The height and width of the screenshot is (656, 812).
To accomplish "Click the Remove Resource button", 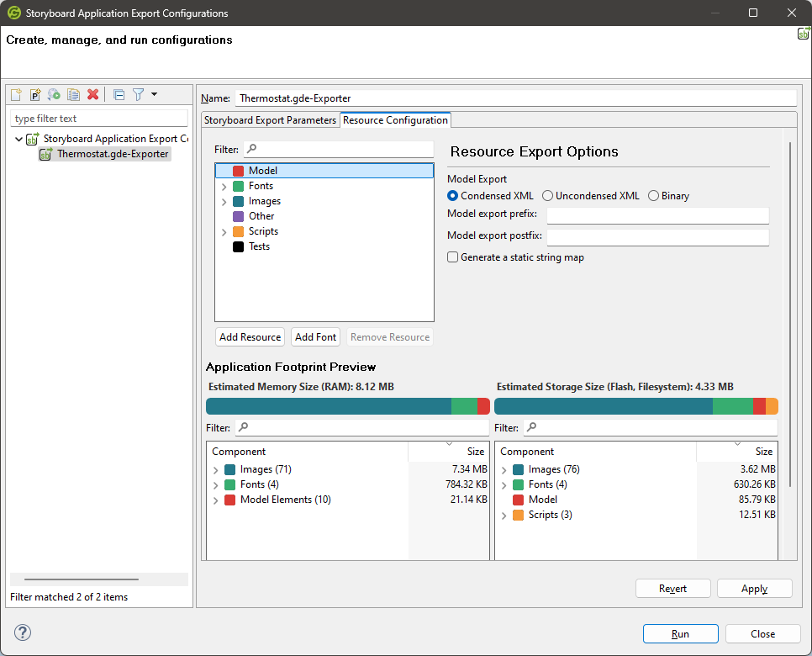I will point(390,336).
